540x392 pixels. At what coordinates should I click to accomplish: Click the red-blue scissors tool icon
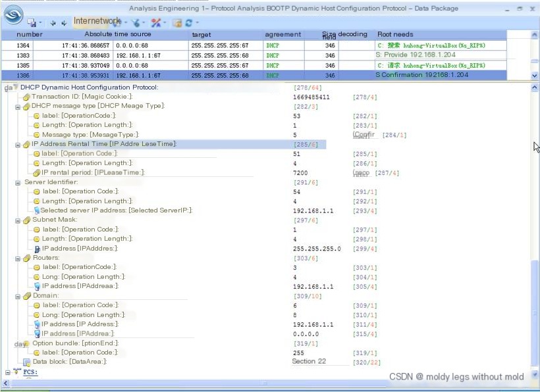tap(155, 23)
